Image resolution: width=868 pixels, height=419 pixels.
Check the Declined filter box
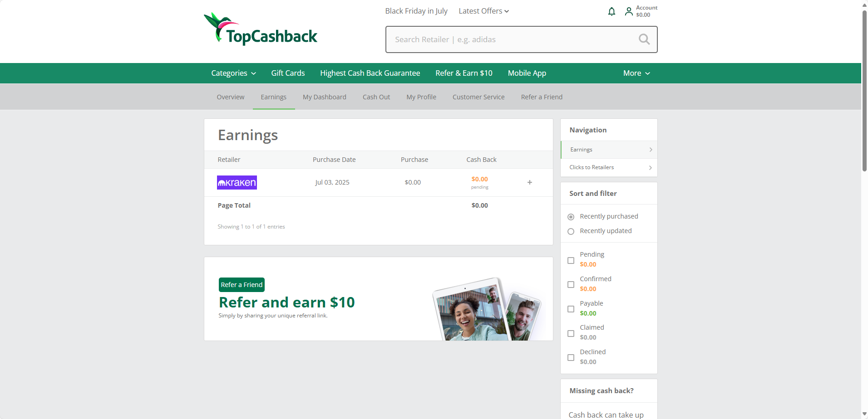click(x=571, y=357)
